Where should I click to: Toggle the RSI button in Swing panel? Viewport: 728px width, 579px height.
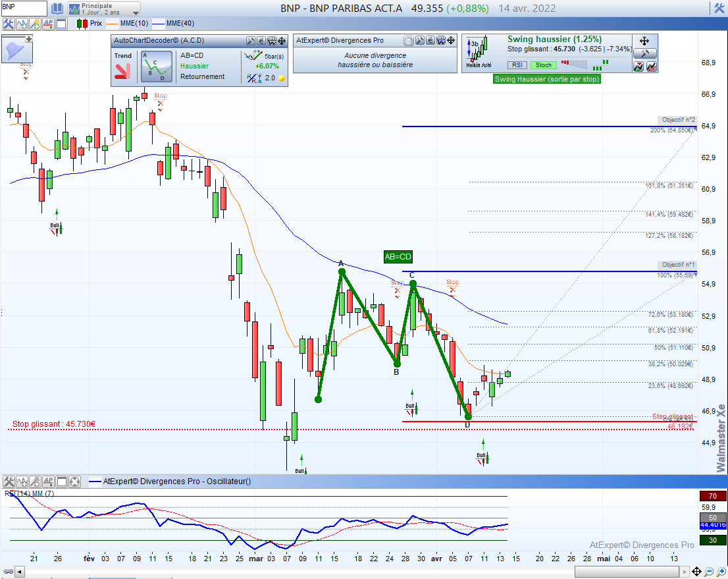pos(517,65)
